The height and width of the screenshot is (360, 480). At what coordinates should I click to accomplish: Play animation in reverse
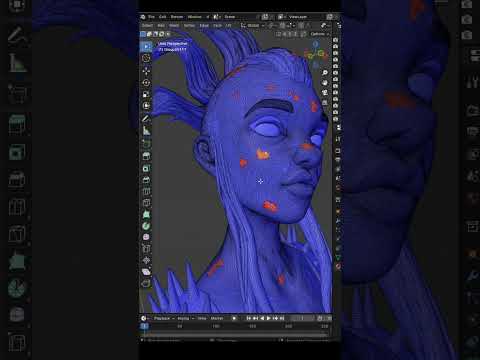(x=262, y=318)
